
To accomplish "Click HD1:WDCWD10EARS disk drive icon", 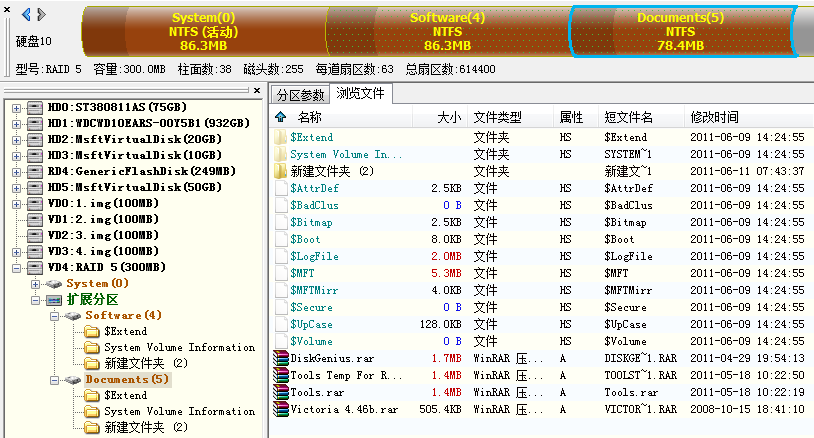I will 35,124.
